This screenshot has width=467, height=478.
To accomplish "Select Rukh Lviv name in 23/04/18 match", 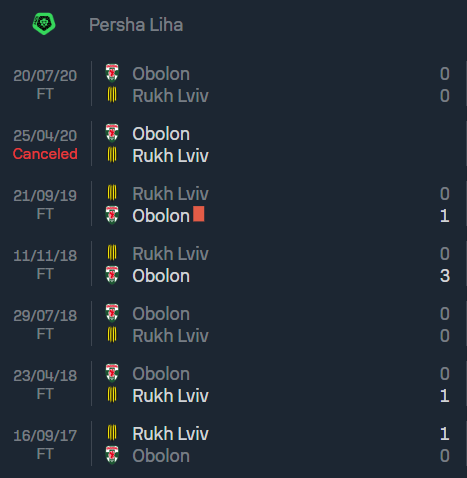I will [170, 396].
